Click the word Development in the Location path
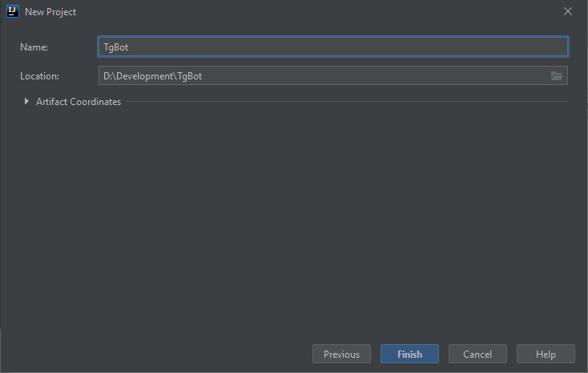The image size is (588, 373). [x=145, y=76]
